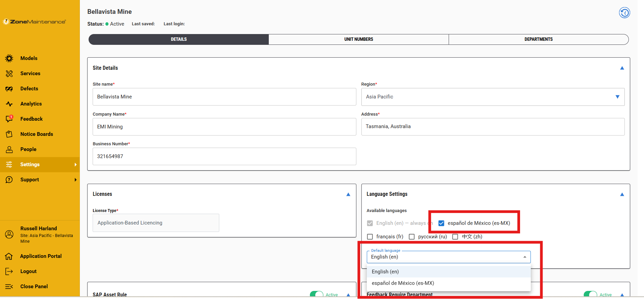Screen dimensions: 644x299
Task: Open the Application Portal link
Action: (41, 256)
